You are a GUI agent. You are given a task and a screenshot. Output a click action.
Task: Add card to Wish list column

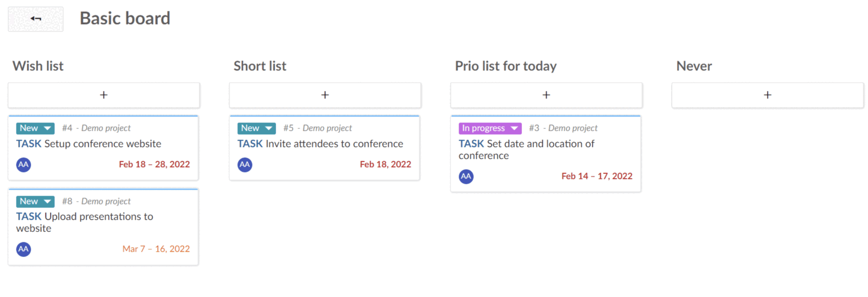click(x=104, y=95)
